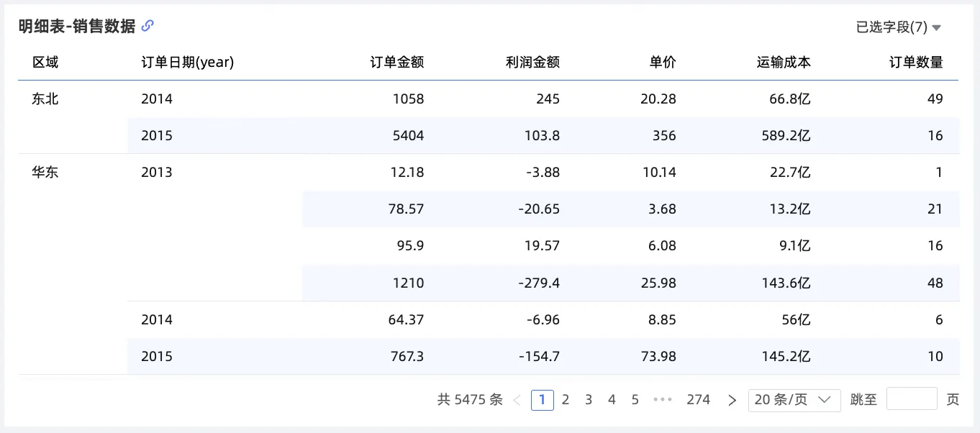The height and width of the screenshot is (433, 980).
Task: Click the 订单金额 column header
Action: (396, 63)
